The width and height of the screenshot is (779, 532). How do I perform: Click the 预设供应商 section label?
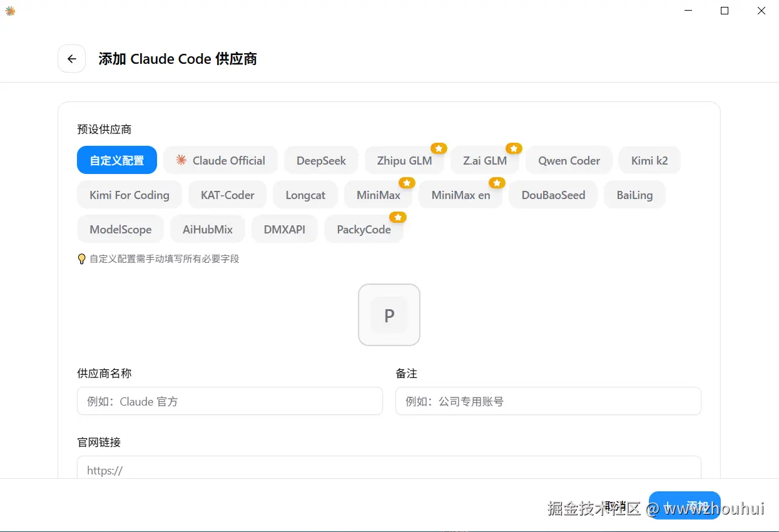point(104,130)
